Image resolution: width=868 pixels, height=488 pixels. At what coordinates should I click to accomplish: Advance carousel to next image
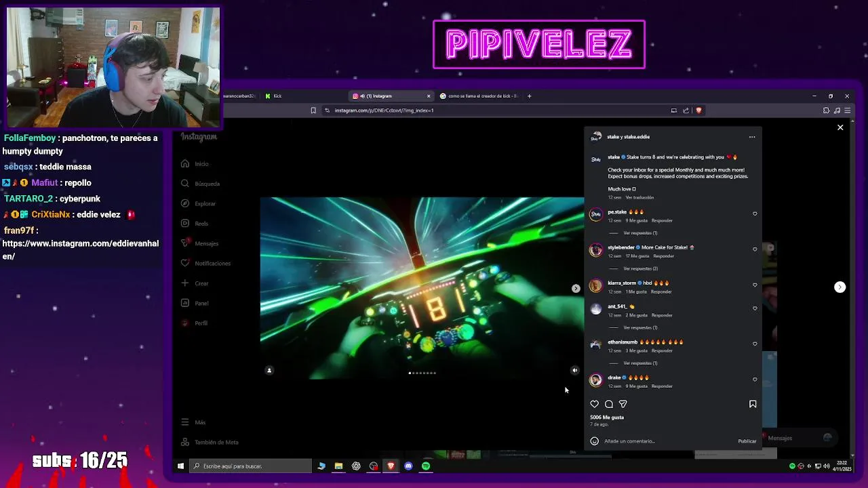point(576,288)
